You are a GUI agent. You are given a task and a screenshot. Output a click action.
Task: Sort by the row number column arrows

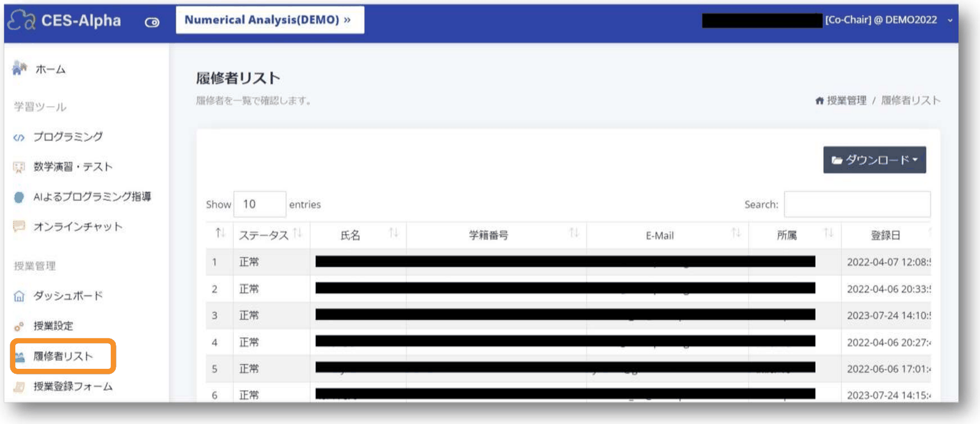click(x=220, y=233)
